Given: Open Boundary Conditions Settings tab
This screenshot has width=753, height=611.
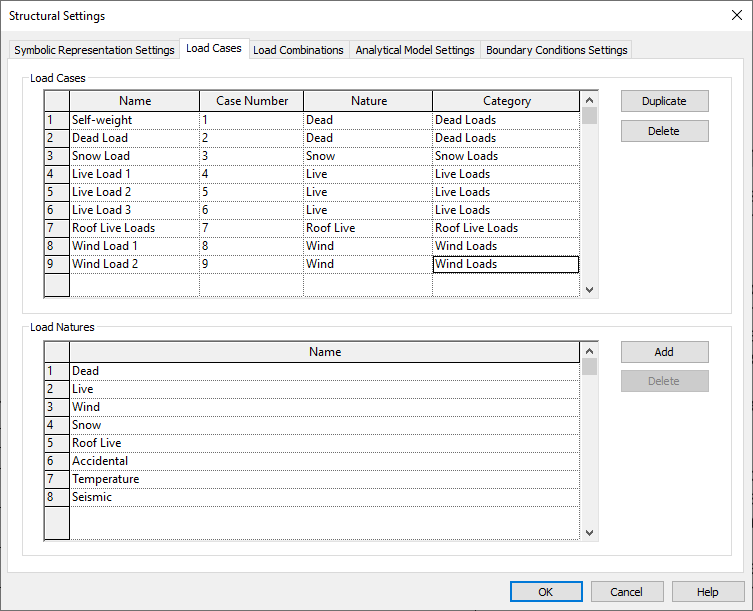Looking at the screenshot, I should tap(556, 50).
